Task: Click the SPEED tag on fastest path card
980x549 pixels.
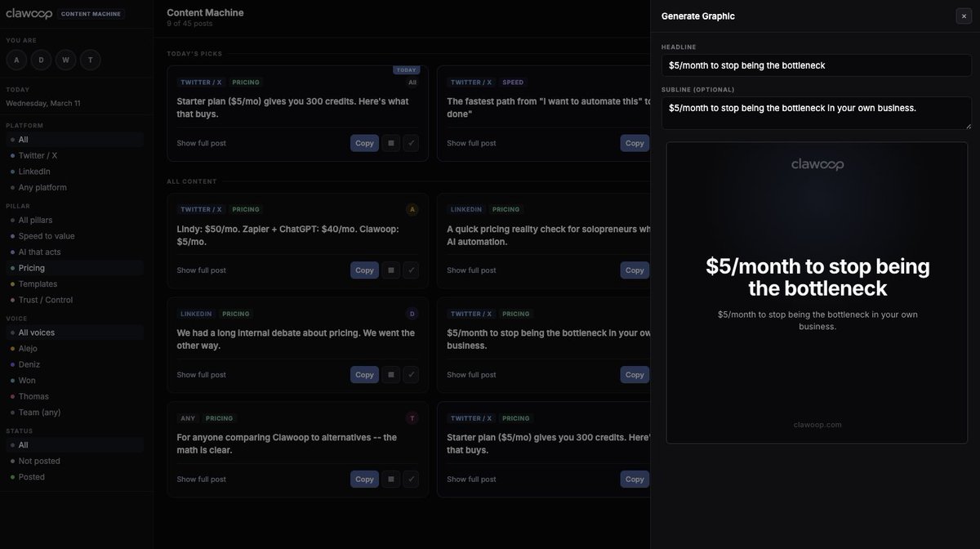Action: (x=513, y=83)
